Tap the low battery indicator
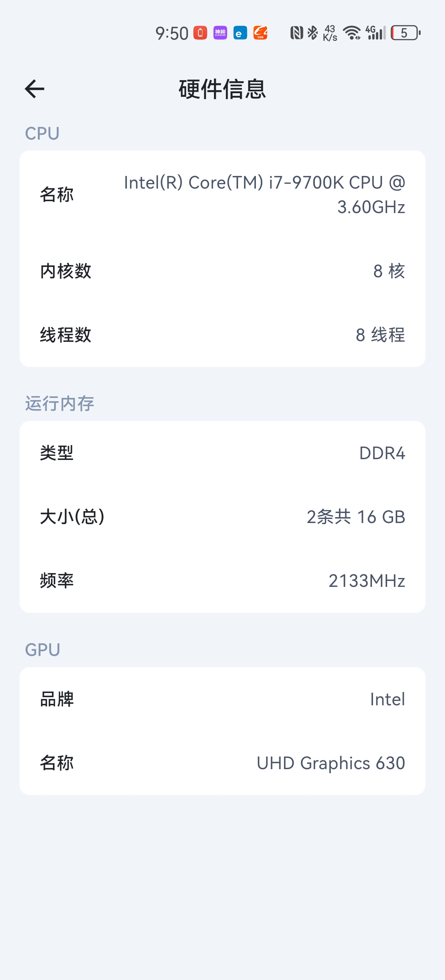 click(x=405, y=33)
